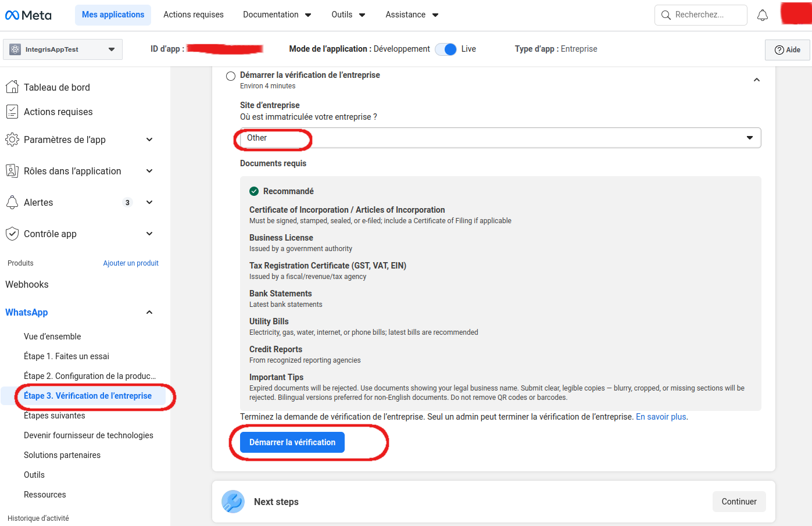This screenshot has width=812, height=526.
Task: Expand the Alertes section chevron
Action: coord(149,202)
